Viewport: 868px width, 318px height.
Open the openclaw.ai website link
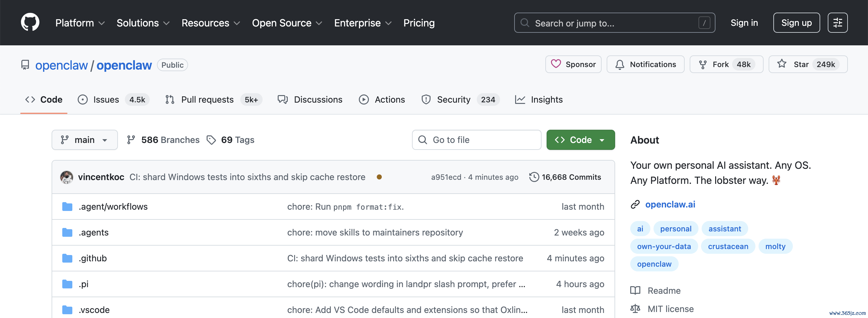pos(670,204)
